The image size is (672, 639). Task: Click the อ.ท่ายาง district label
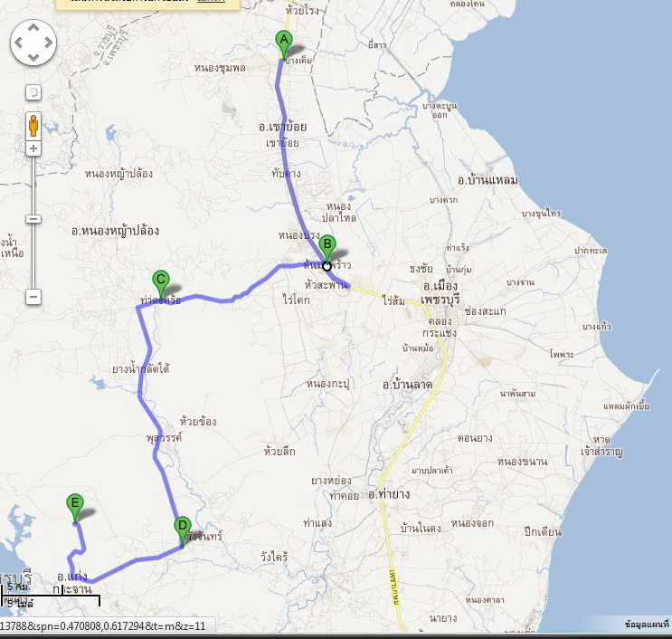coord(390,495)
